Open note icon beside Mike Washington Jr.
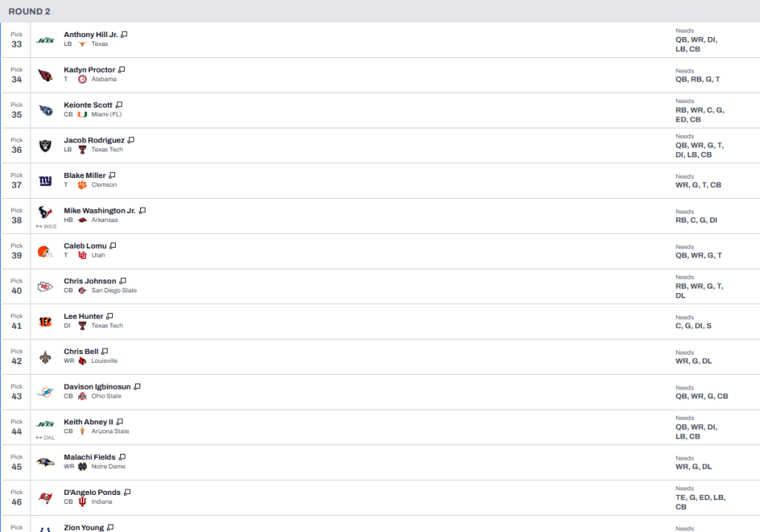The height and width of the screenshot is (532, 760). [142, 210]
